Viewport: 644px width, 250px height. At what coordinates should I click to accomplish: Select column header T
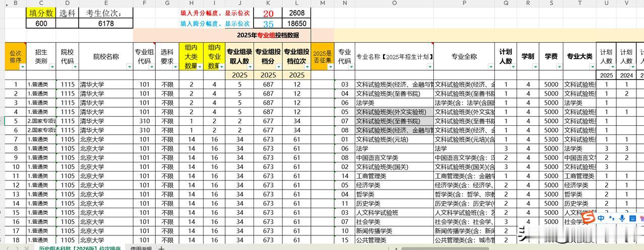(579, 4)
